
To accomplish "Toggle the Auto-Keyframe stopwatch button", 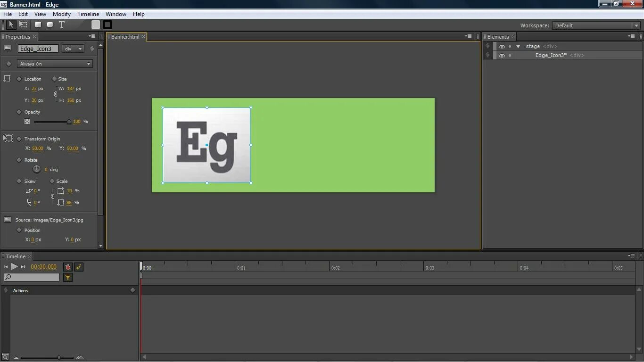I will 68,267.
